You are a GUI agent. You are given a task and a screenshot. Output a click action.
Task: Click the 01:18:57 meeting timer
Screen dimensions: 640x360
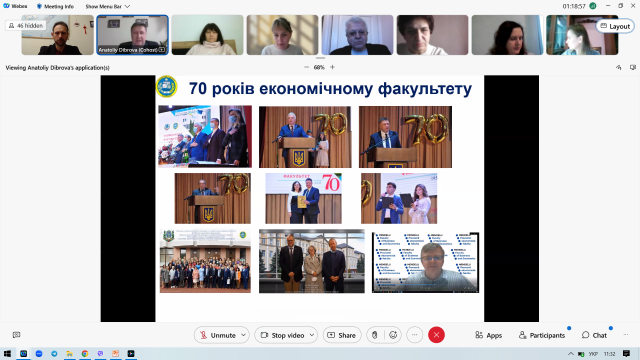(574, 6)
